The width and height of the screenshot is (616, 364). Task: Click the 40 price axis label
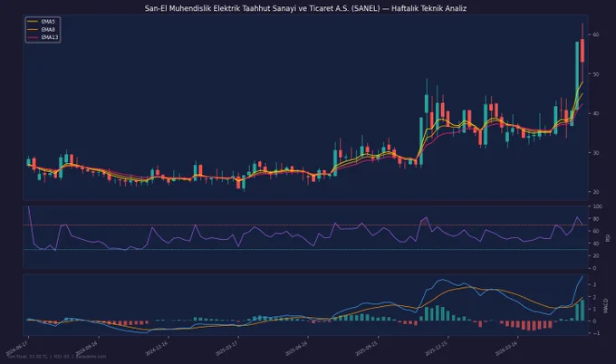(x=596, y=113)
